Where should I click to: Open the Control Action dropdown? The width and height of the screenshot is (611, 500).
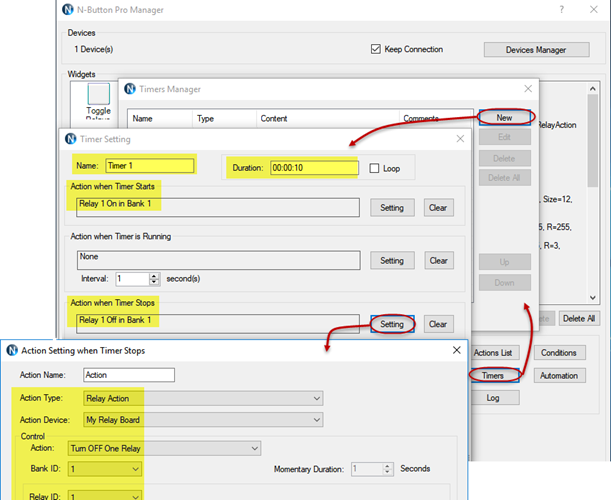point(164,448)
